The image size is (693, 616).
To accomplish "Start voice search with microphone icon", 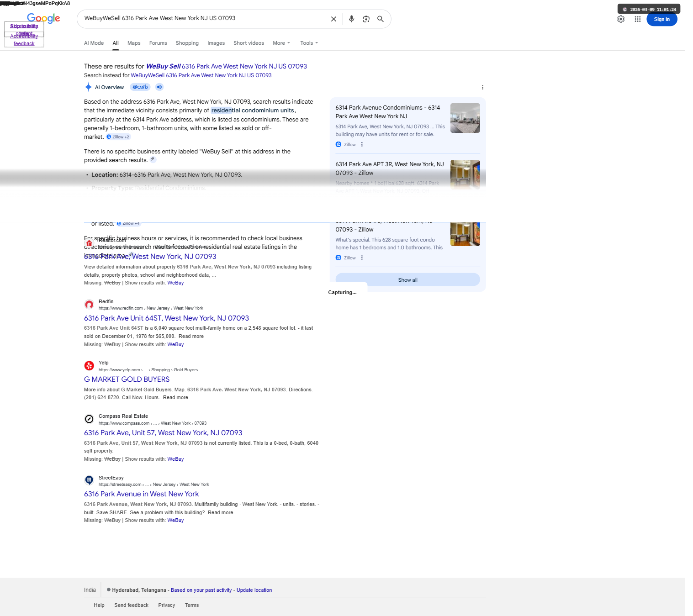I will click(351, 19).
